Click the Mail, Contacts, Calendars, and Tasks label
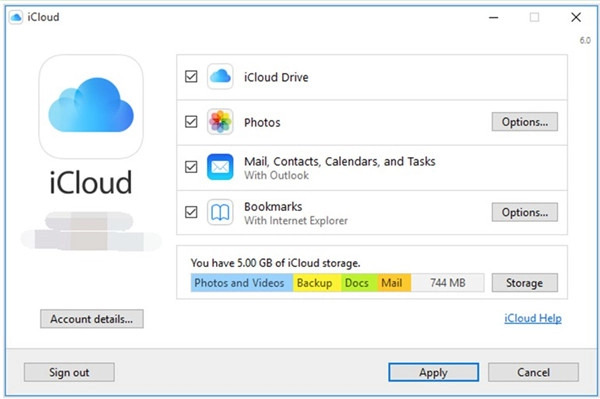 [340, 161]
